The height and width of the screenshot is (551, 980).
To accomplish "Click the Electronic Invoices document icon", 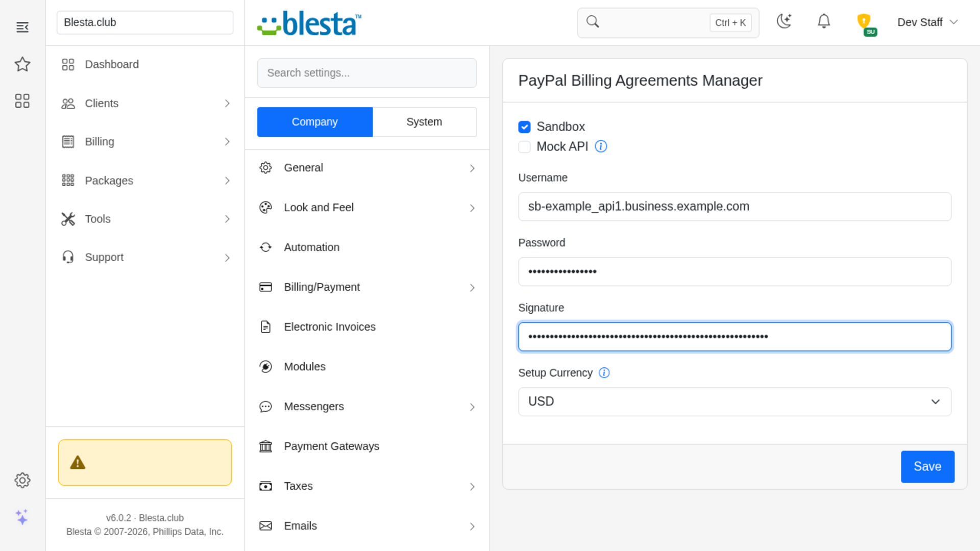I will 266,327.
